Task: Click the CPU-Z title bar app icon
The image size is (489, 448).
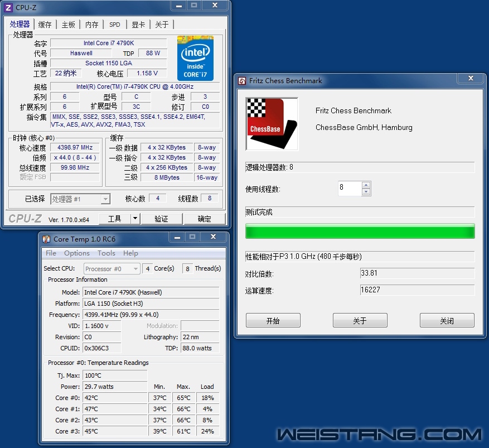Action: click(8, 7)
